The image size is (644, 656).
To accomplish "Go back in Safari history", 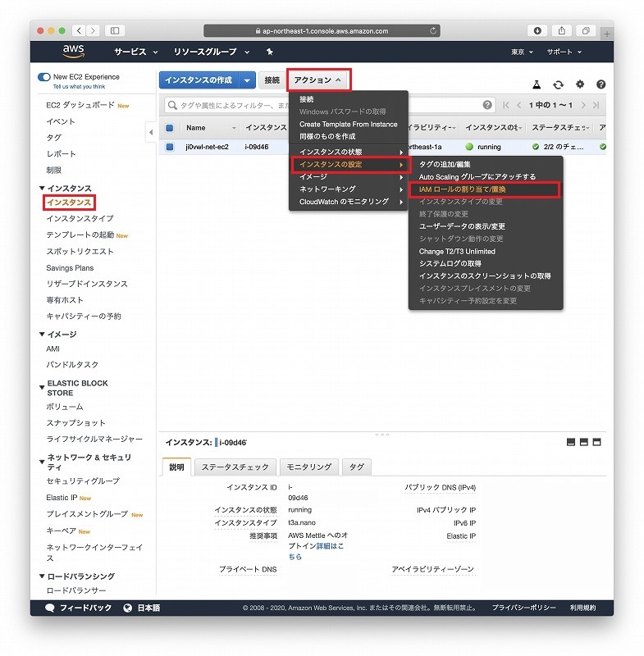I will [x=79, y=30].
